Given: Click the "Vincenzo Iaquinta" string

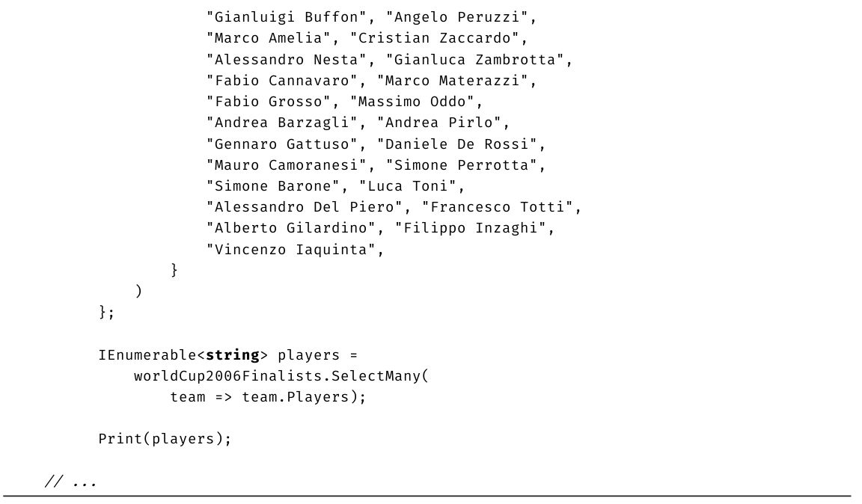Looking at the screenshot, I should [291, 250].
